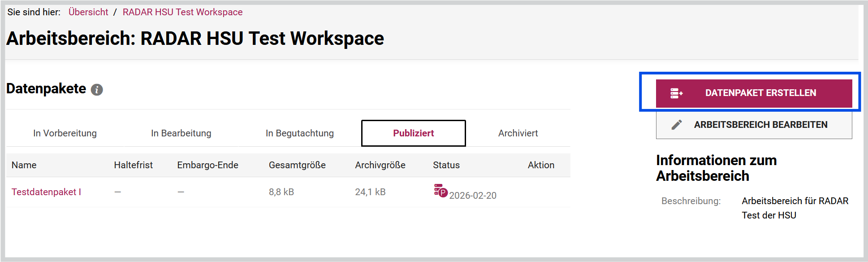Click the Informationen zum Arbeitsbereich heading

click(716, 168)
